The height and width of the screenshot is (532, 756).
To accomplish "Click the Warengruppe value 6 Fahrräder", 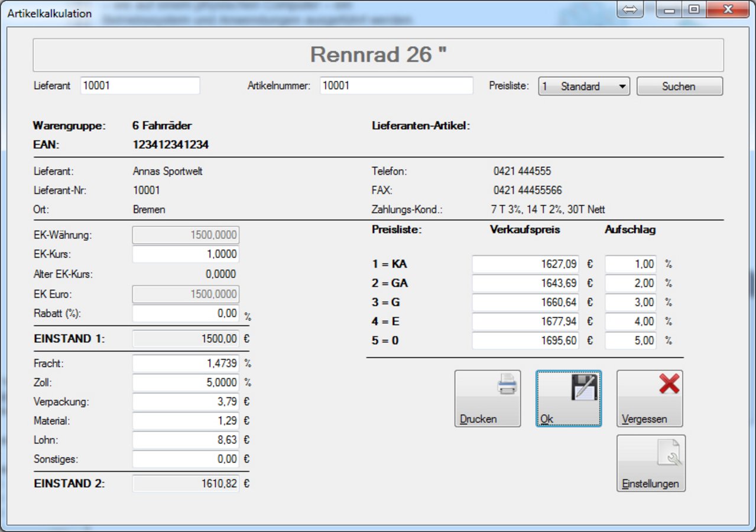I will click(162, 125).
